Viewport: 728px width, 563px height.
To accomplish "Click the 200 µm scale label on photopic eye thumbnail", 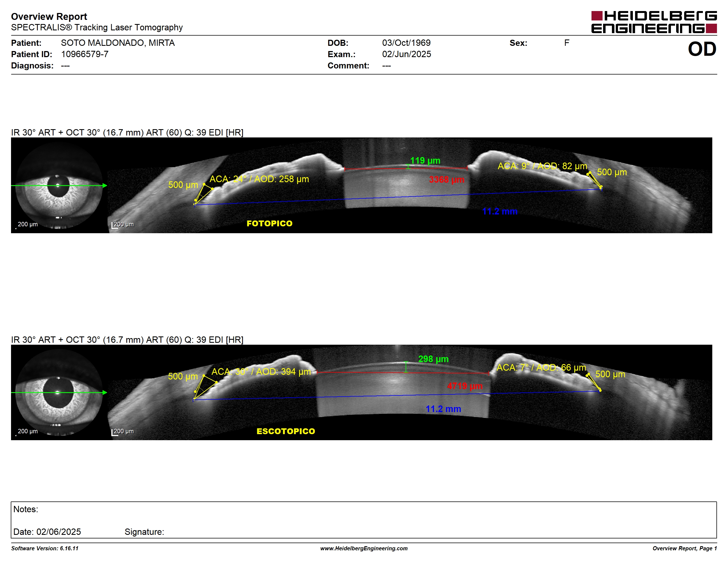I will tap(27, 224).
